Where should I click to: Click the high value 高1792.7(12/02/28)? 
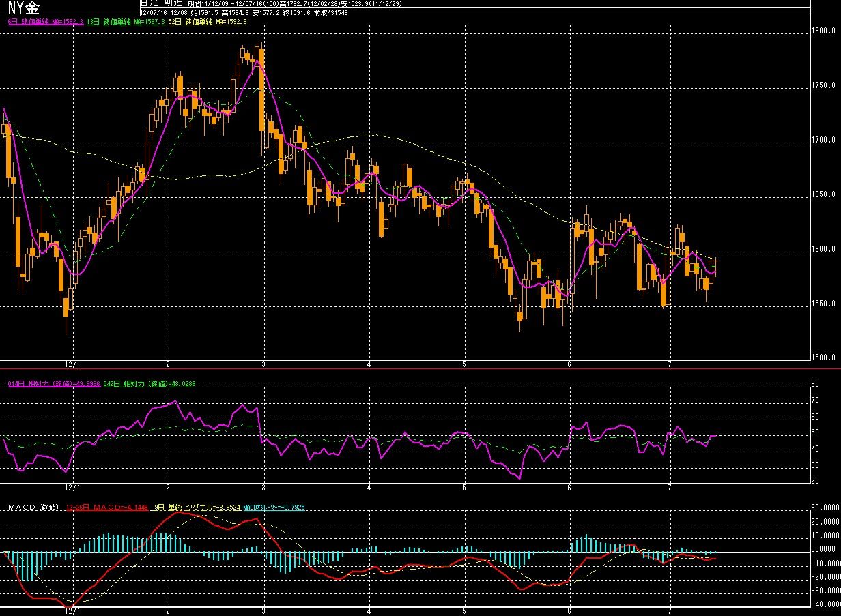pyautogui.click(x=309, y=4)
